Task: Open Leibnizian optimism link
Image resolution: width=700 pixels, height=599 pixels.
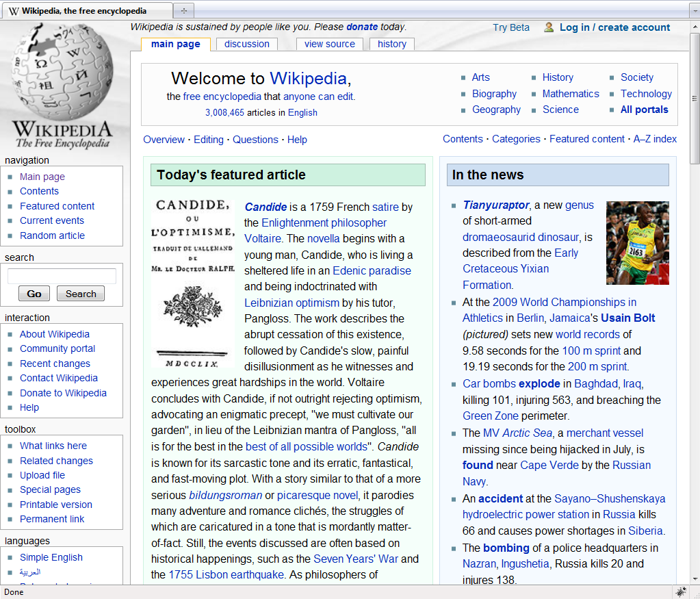Action: (x=291, y=303)
